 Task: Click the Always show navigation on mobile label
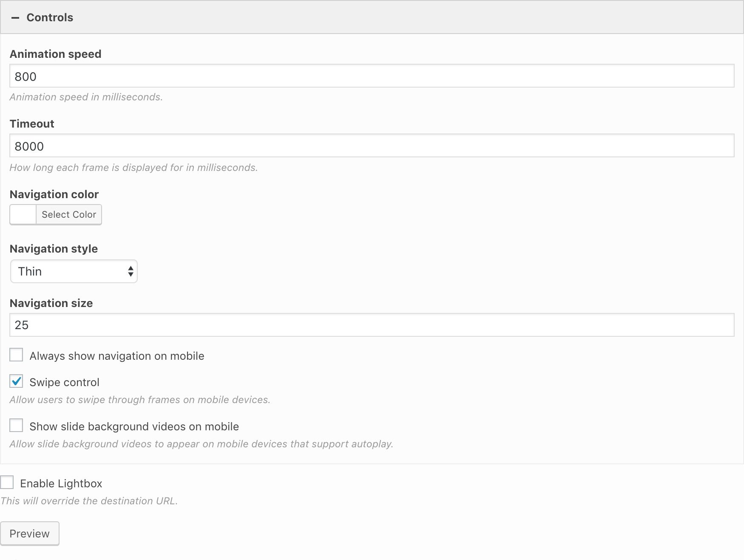pyautogui.click(x=117, y=356)
